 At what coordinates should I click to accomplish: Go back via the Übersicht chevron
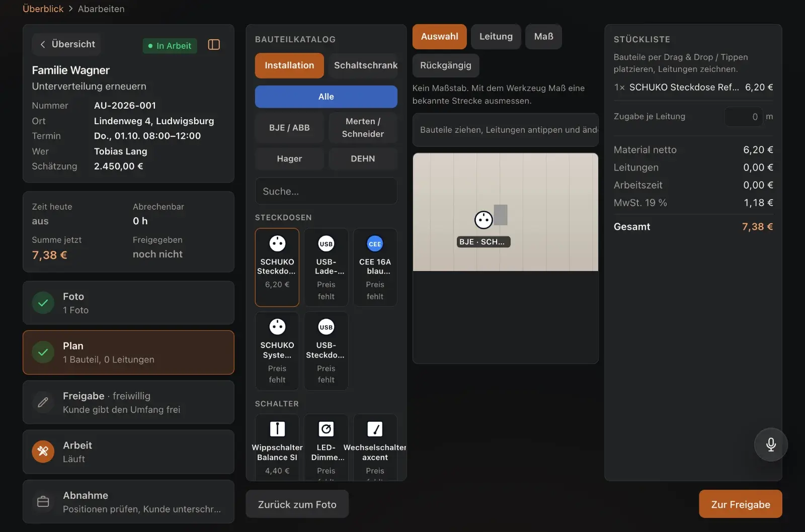67,44
